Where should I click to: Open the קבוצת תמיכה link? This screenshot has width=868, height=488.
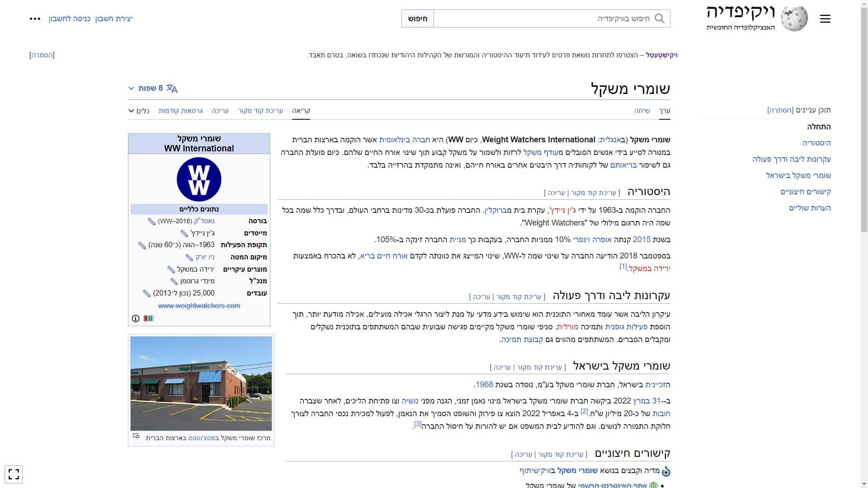click(522, 339)
